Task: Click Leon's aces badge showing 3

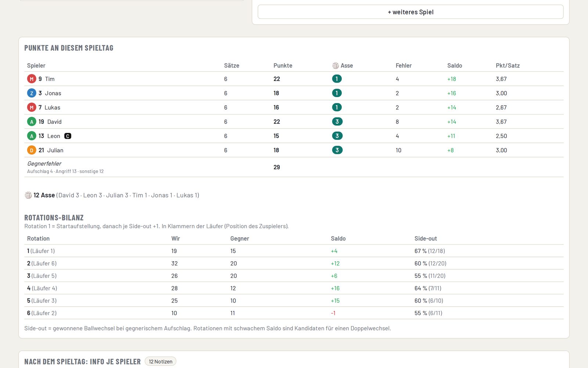Action: pos(337,136)
